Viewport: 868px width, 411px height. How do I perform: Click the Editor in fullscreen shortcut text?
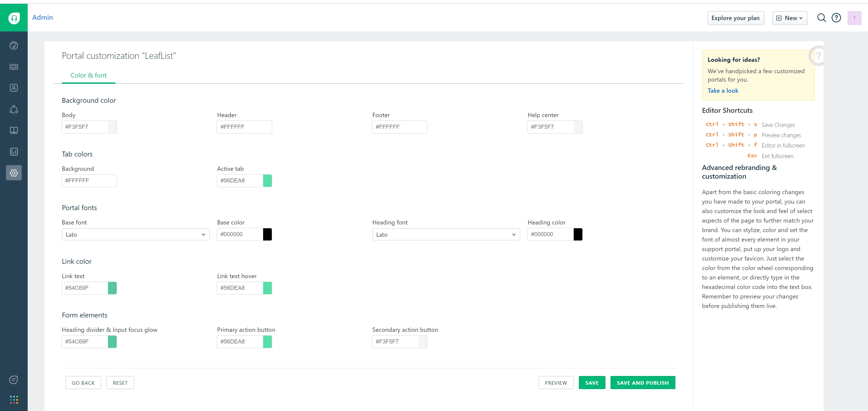point(783,146)
